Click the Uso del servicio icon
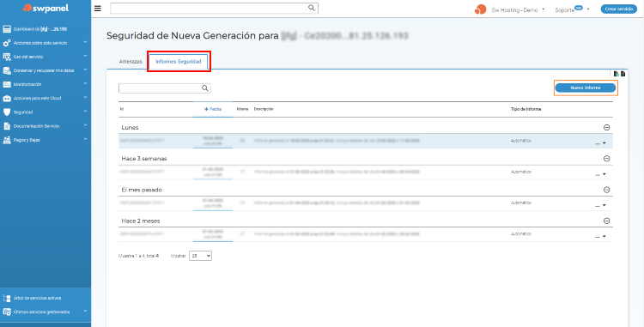 (x=7, y=57)
